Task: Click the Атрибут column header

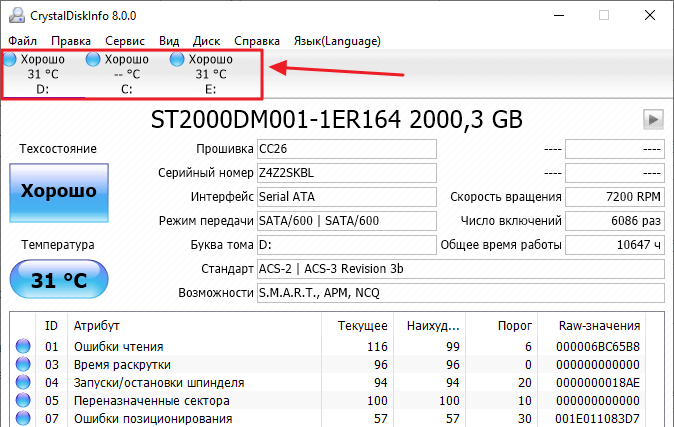Action: point(97,326)
